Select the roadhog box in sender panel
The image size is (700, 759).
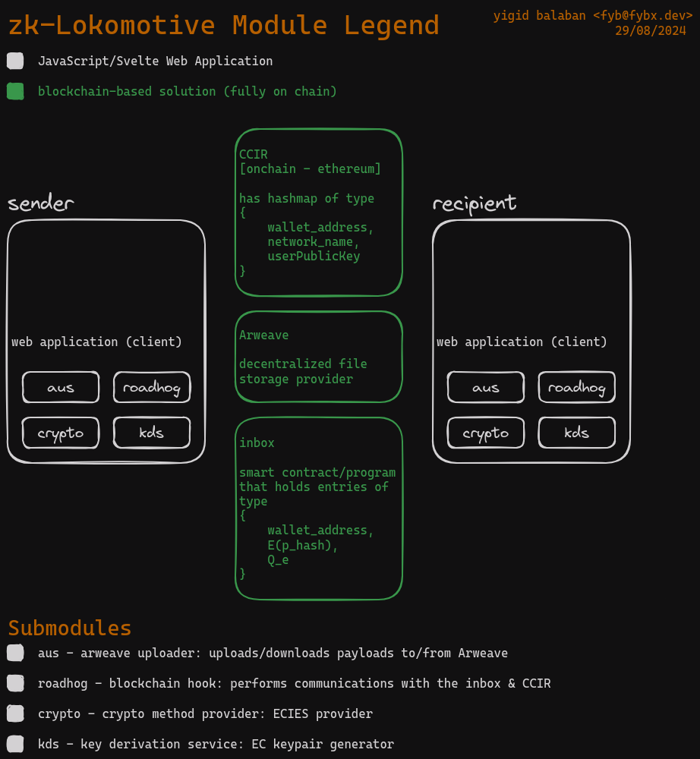tap(152, 387)
